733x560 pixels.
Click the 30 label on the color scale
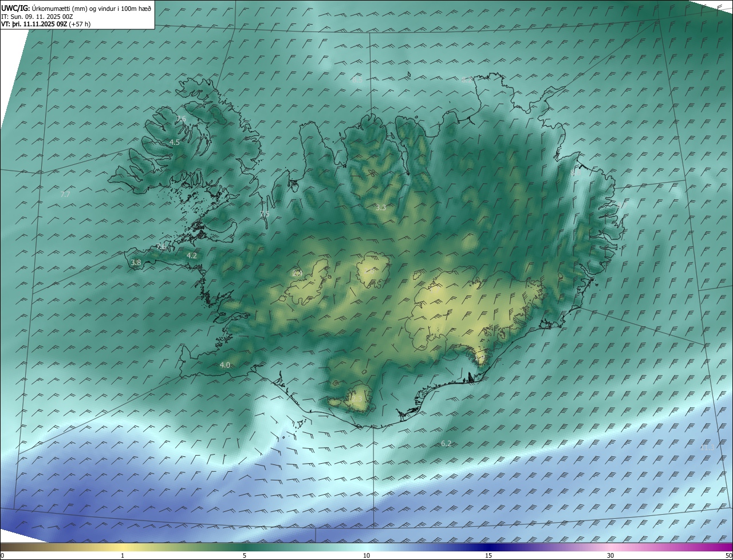point(610,555)
